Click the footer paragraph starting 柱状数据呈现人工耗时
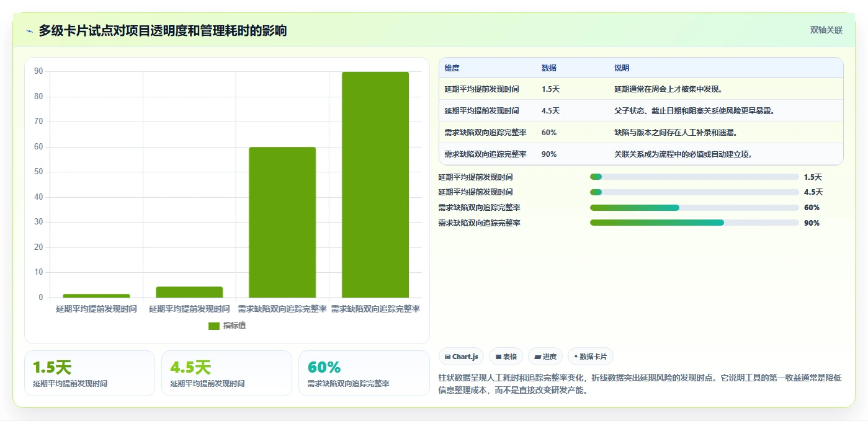This screenshot has height=421, width=868. (x=640, y=384)
